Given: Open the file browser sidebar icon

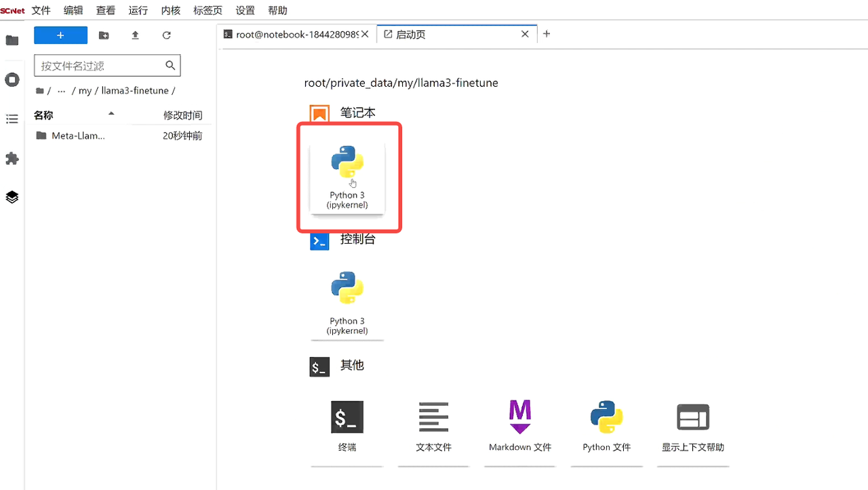Looking at the screenshot, I should [x=12, y=41].
